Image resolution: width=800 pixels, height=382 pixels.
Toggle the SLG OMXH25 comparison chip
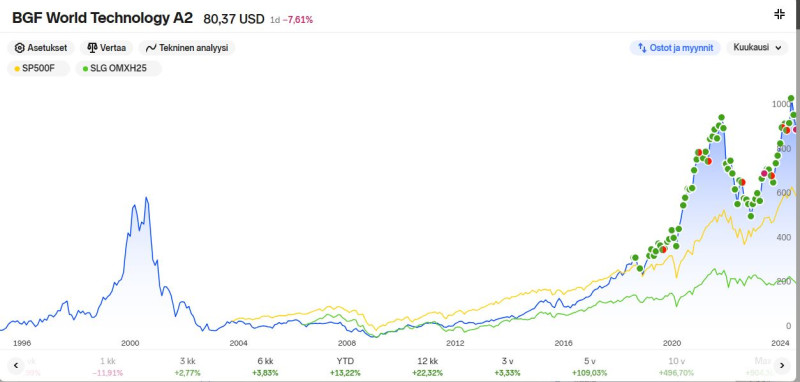coord(118,68)
